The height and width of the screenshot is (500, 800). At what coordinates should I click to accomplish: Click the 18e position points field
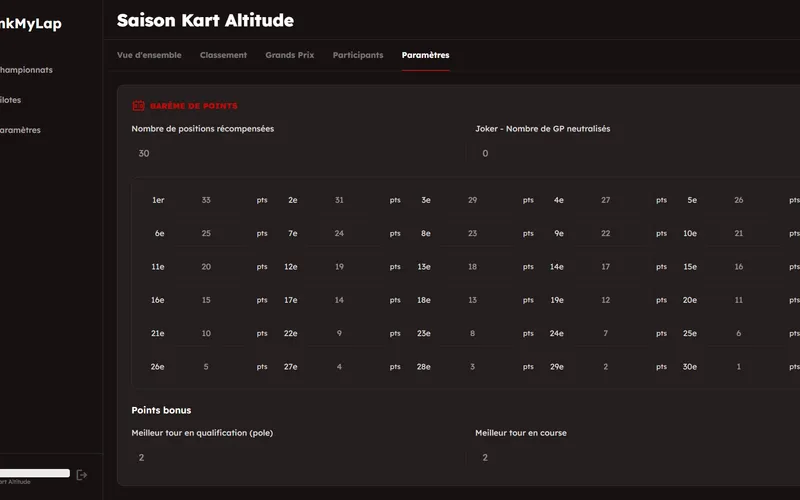pos(474,300)
